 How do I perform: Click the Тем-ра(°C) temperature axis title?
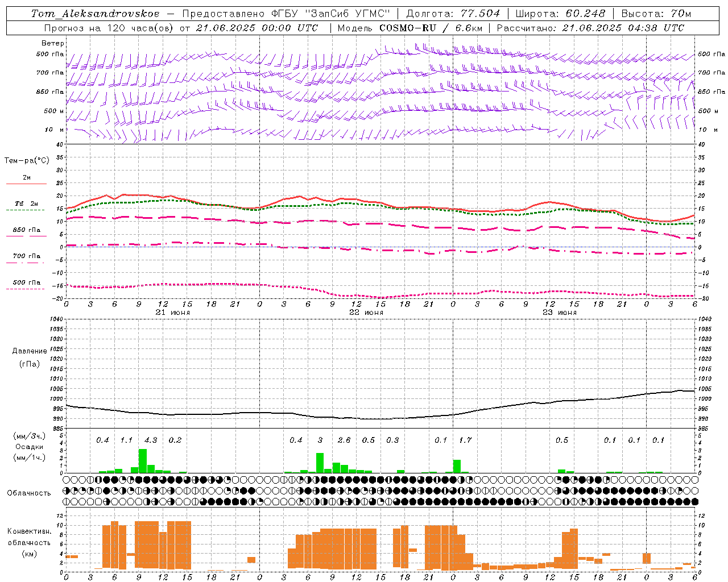pyautogui.click(x=27, y=161)
